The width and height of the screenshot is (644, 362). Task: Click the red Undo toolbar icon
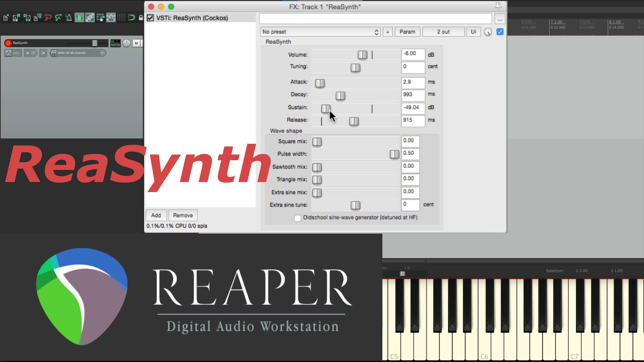click(48, 17)
